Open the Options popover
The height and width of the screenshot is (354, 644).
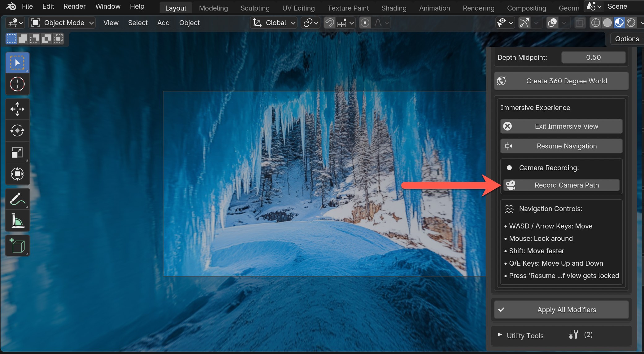[x=627, y=39]
